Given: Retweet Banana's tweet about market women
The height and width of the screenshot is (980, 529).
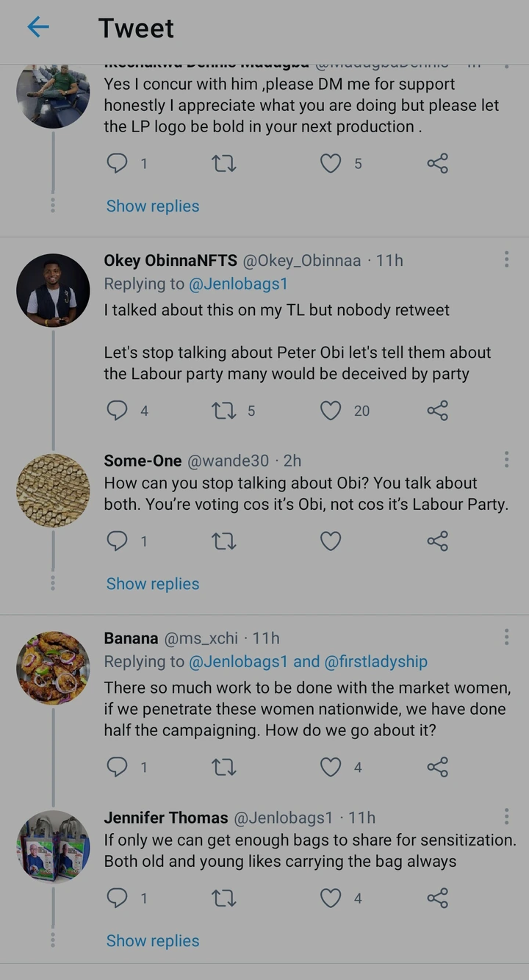Looking at the screenshot, I should pyautogui.click(x=223, y=768).
